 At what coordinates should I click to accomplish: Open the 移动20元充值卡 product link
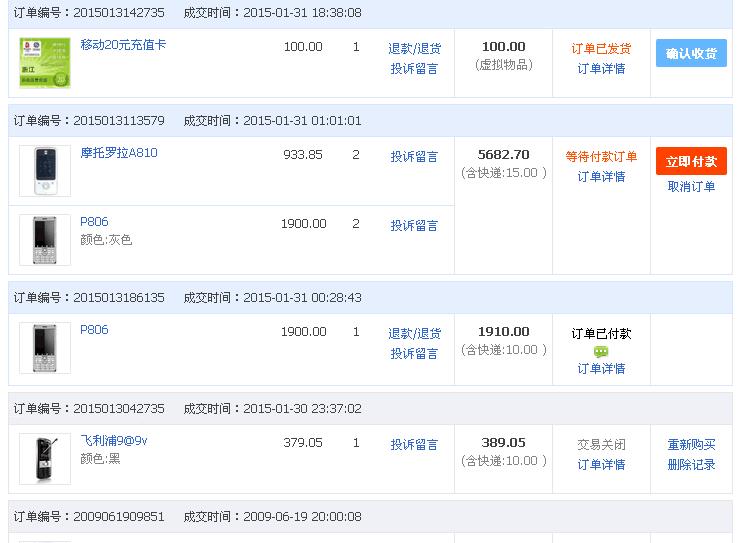tap(123, 45)
